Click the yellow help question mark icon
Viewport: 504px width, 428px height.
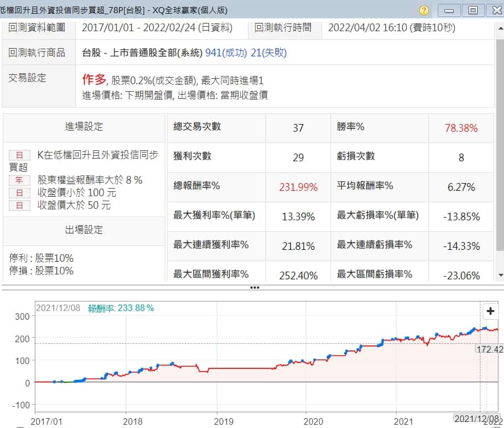(x=424, y=10)
